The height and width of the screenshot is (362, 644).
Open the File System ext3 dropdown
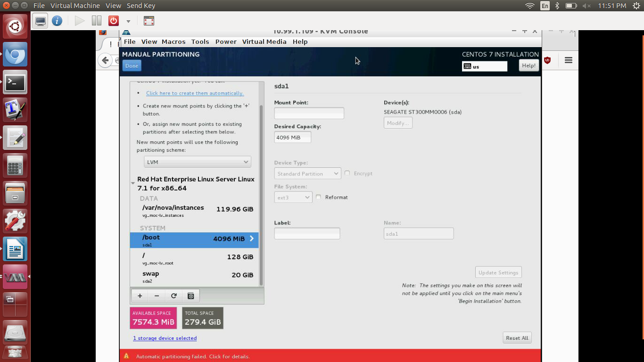[293, 197]
